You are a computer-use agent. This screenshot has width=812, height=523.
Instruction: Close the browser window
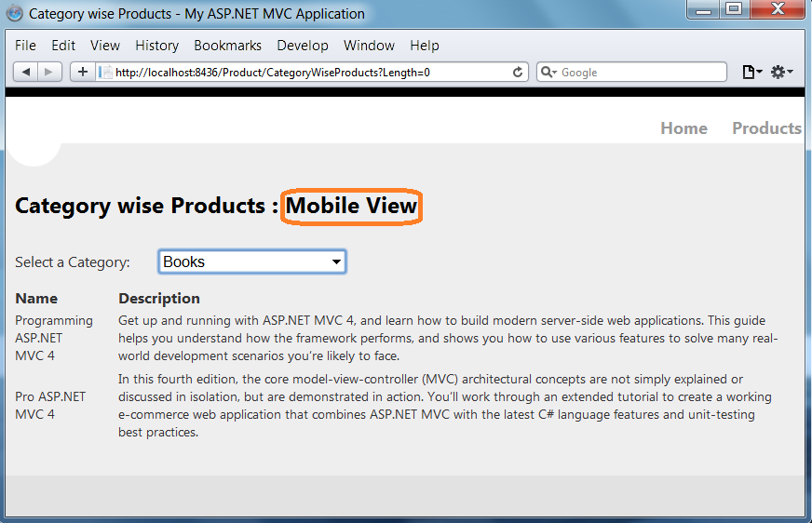[x=778, y=10]
